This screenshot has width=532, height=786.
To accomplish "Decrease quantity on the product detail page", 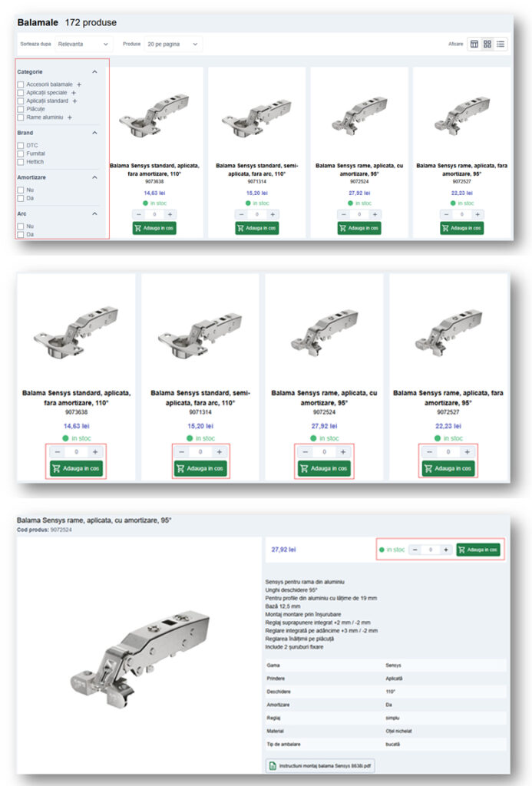I will 415,550.
